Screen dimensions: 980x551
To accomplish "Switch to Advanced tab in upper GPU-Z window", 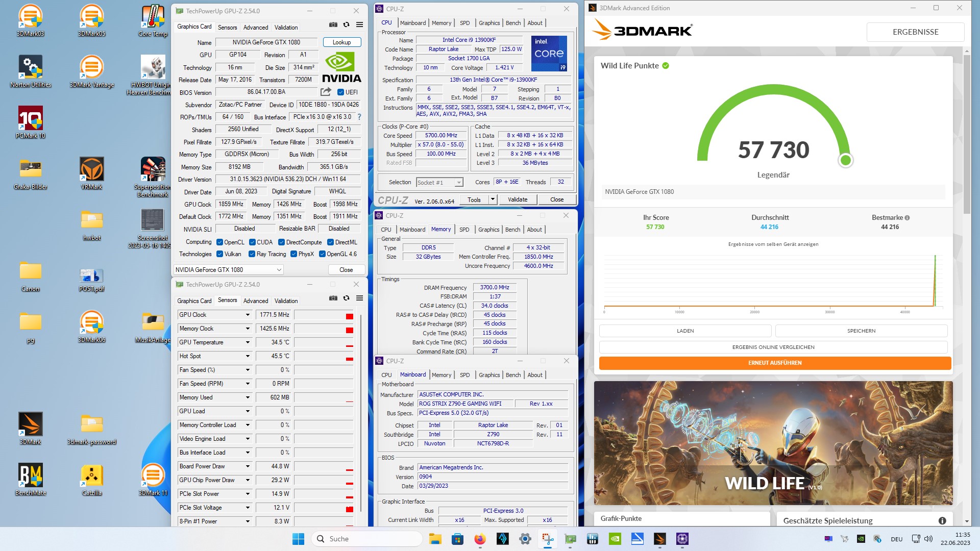I will click(x=256, y=28).
